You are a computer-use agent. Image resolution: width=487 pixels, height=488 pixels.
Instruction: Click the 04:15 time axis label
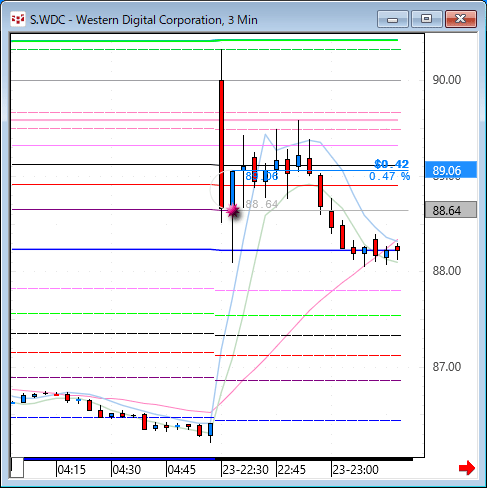(71, 470)
